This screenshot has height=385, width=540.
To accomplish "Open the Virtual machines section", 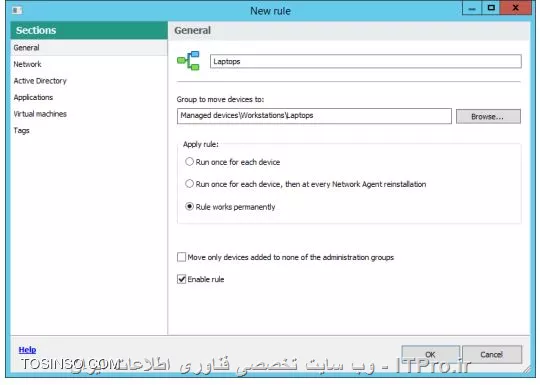I will (40, 114).
